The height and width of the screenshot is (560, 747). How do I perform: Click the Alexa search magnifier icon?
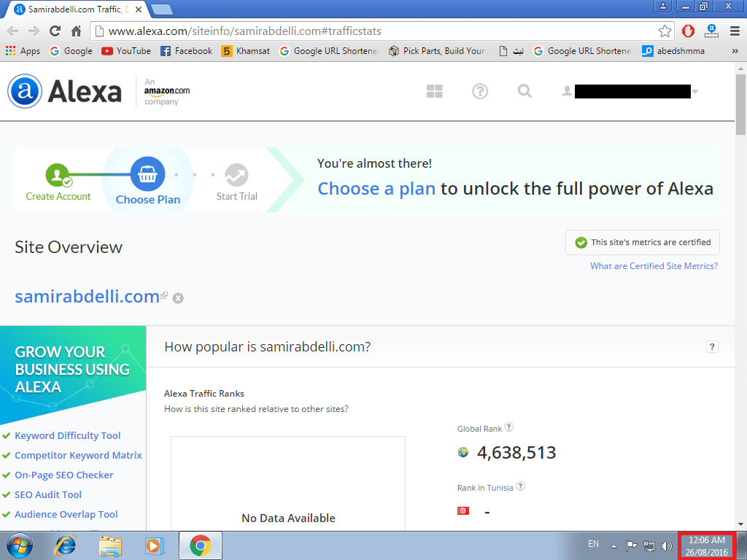[525, 90]
